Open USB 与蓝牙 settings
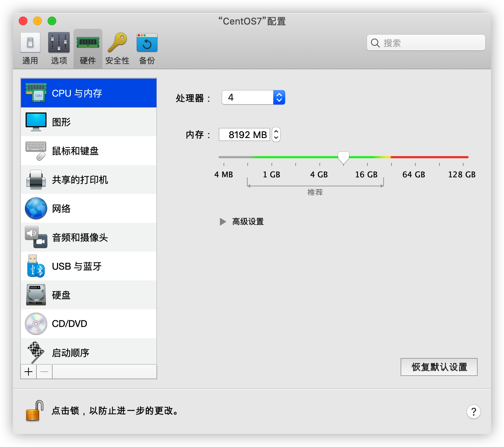Viewport: 504px width, 447px height. pyautogui.click(x=89, y=266)
